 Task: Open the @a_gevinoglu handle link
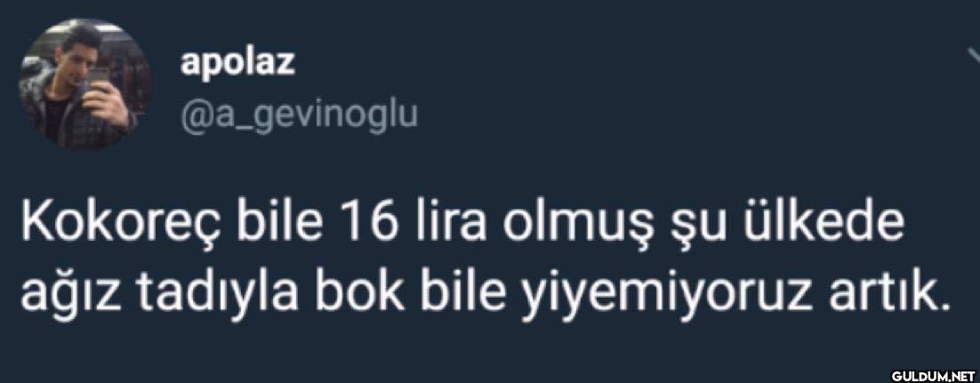click(299, 116)
